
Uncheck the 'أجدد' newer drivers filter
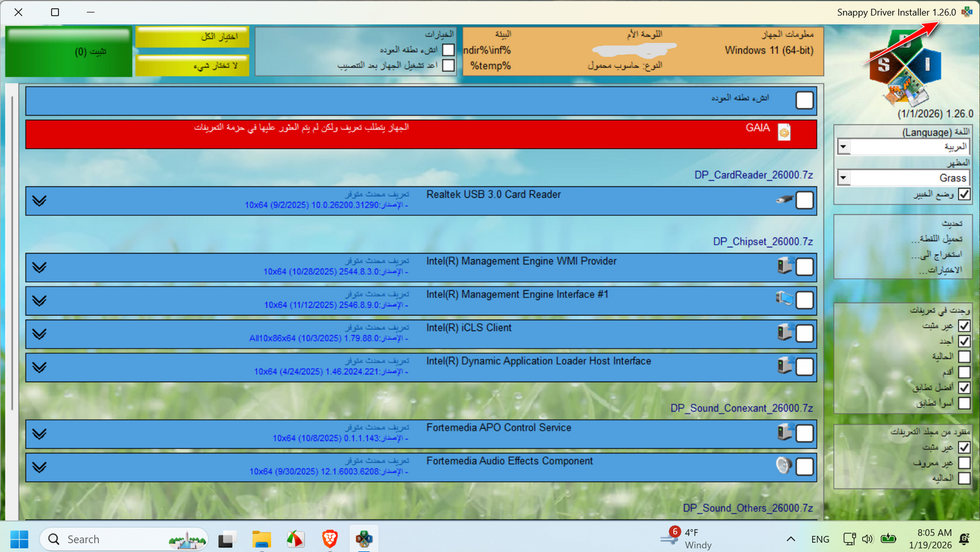tap(964, 341)
